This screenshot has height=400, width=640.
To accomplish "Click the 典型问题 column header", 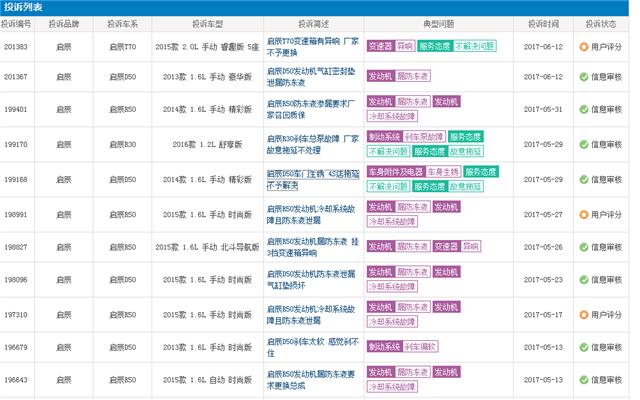I will [439, 24].
